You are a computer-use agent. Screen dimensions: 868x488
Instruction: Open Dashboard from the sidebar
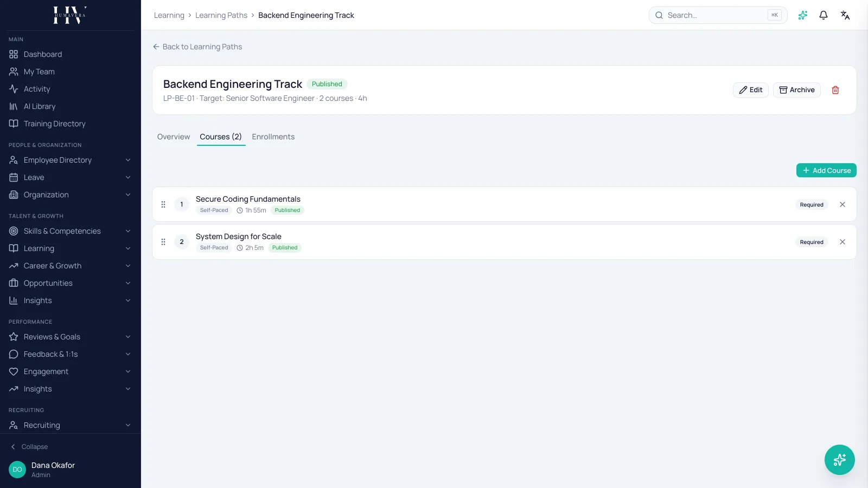point(70,54)
